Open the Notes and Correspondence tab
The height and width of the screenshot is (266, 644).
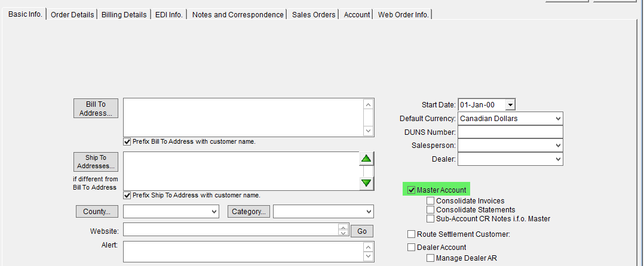click(238, 15)
